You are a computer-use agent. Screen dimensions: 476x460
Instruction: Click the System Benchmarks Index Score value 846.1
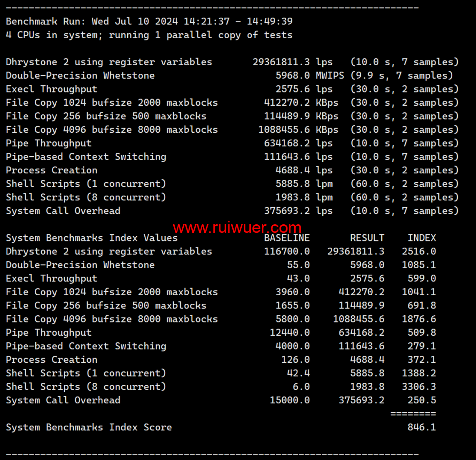click(x=421, y=427)
